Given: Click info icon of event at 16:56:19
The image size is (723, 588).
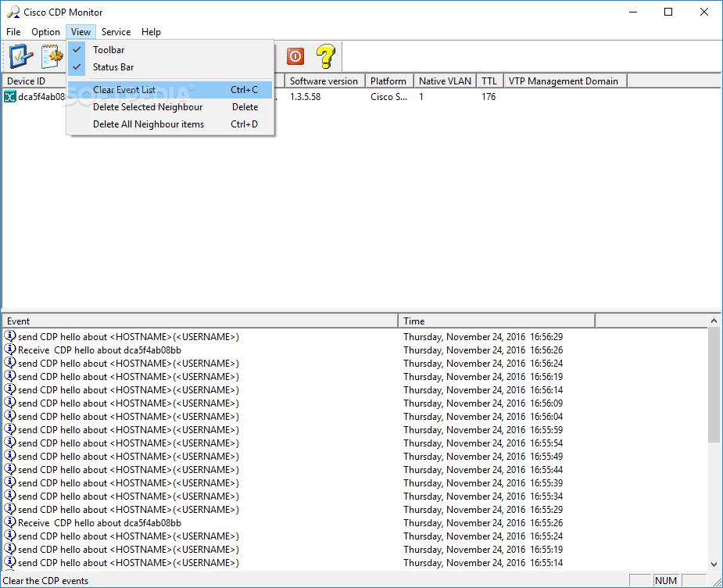Looking at the screenshot, I should click(x=10, y=376).
